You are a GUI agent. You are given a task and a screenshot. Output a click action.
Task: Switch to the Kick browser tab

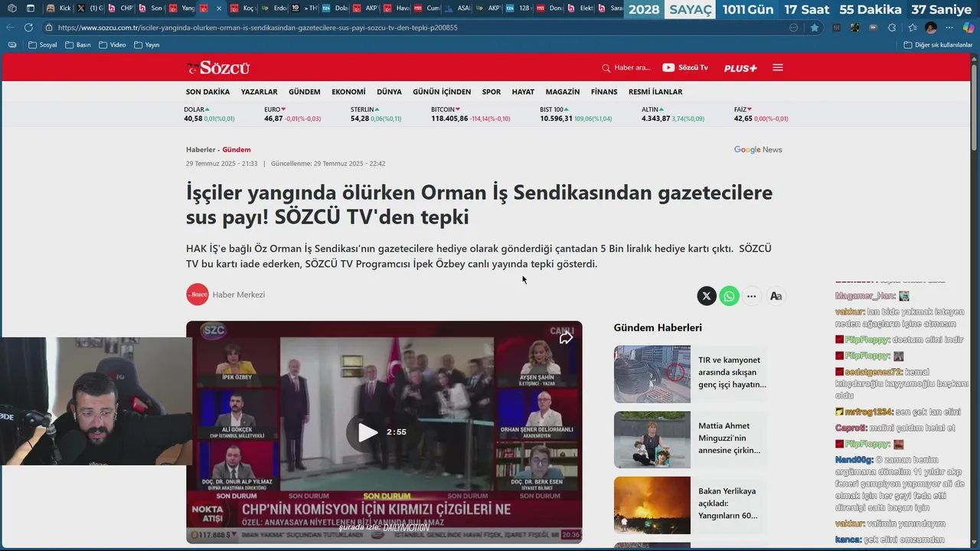[58, 8]
